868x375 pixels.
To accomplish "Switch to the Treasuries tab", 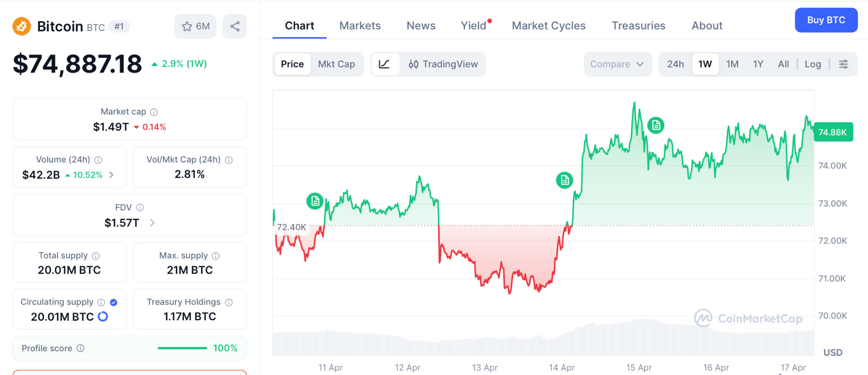I will pyautogui.click(x=638, y=26).
